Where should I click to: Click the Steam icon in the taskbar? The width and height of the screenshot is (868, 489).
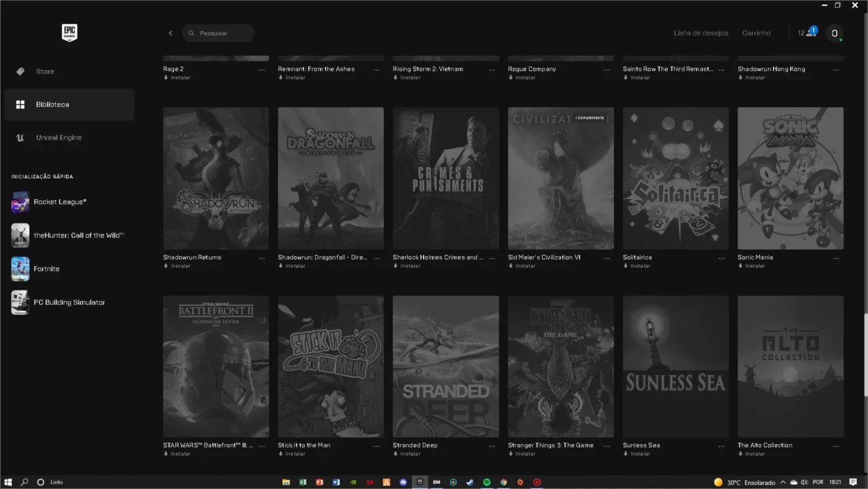[x=470, y=482]
